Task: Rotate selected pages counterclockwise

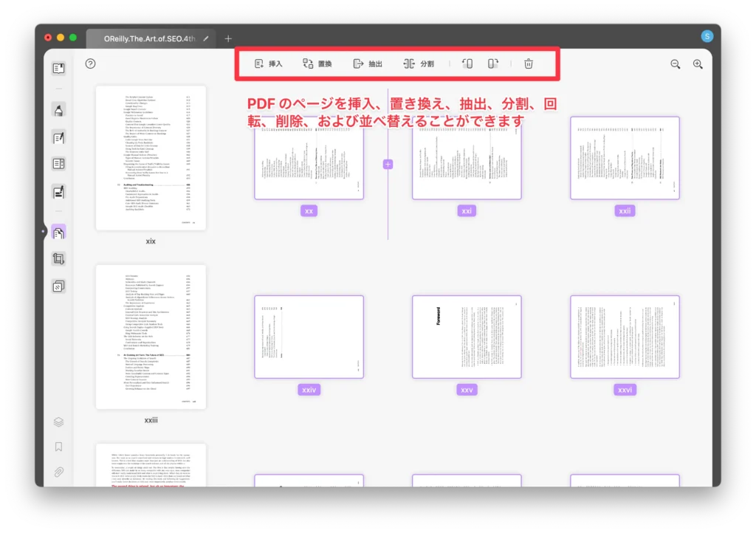Action: [467, 64]
